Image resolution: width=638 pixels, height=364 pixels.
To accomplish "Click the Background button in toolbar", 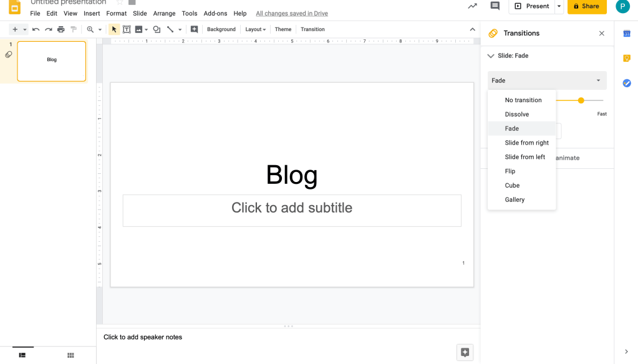I will (x=221, y=29).
